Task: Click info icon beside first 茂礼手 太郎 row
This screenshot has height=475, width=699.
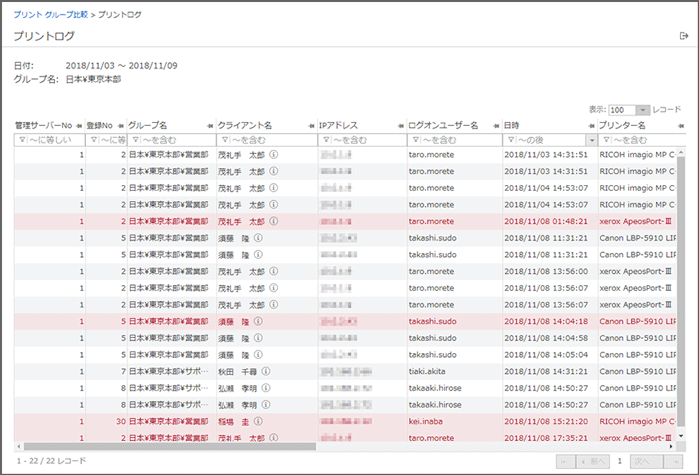Action: point(273,155)
